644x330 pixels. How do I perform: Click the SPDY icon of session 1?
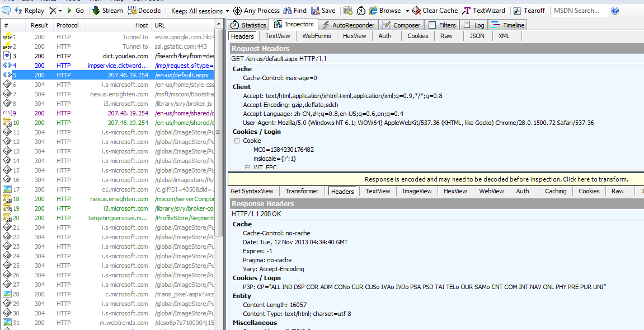click(x=7, y=37)
